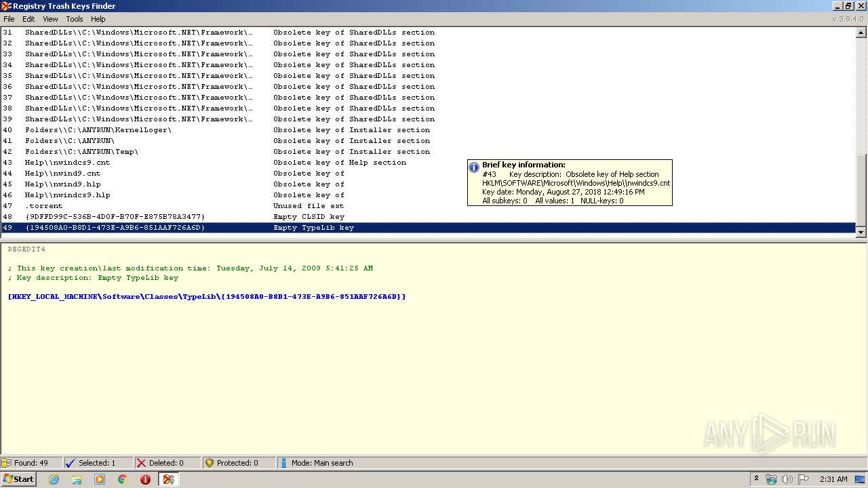The image size is (868, 488).
Task: Click the v.3.9.4.0 version label
Action: click(x=848, y=19)
